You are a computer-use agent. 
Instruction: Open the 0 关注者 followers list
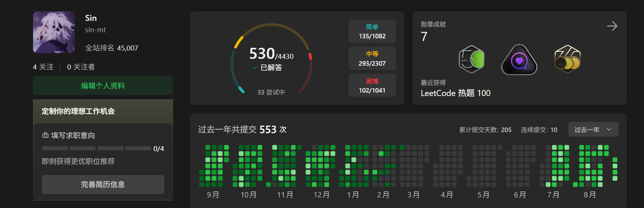[x=81, y=67]
